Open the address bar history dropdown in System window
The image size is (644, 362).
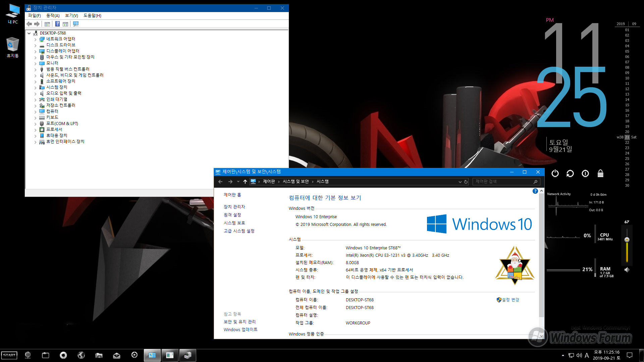point(460,182)
